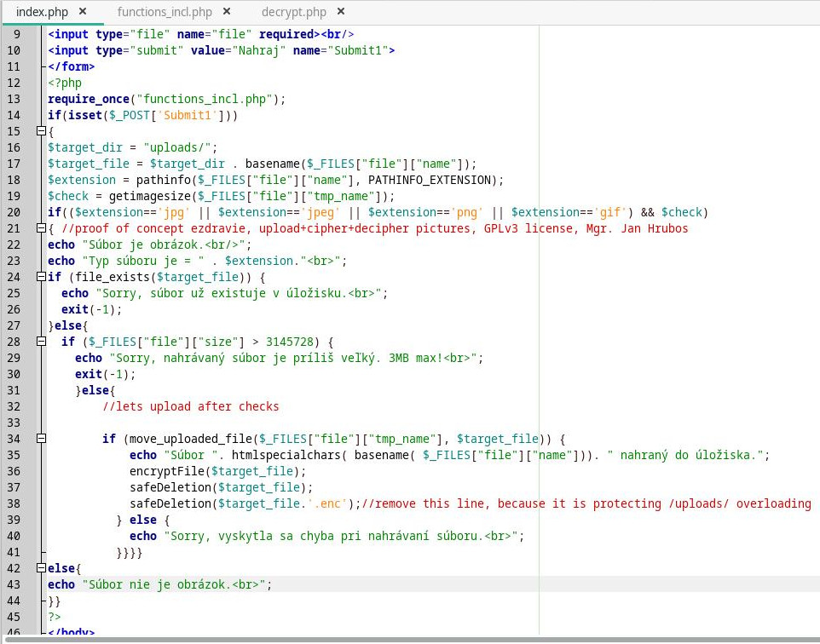Screen dimensions: 820x644
Task: Collapse the size check block at line 28
Action: [x=40, y=342]
